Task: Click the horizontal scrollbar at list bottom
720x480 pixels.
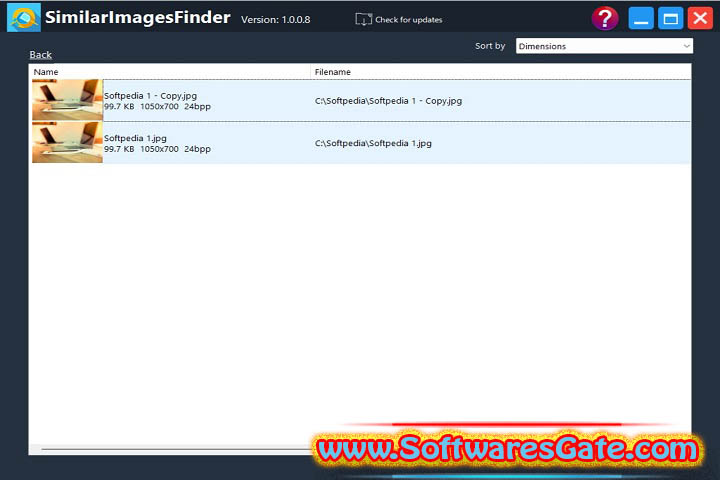Action: coord(177,449)
